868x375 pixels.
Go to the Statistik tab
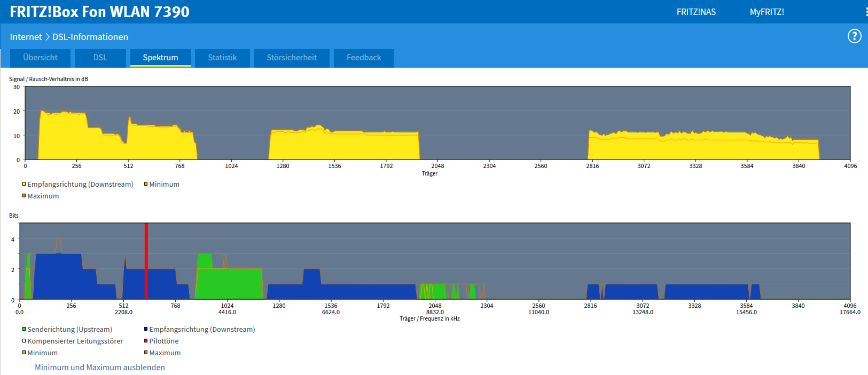coord(222,58)
